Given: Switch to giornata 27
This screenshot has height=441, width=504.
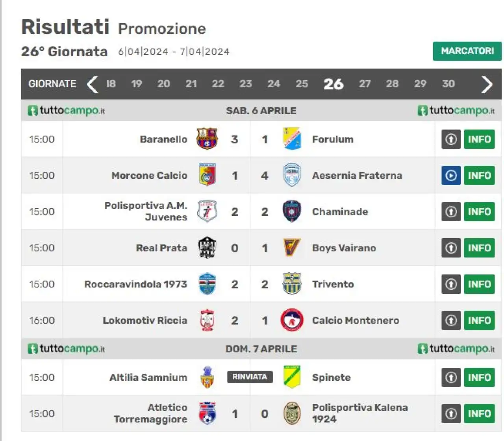Looking at the screenshot, I should (x=365, y=84).
